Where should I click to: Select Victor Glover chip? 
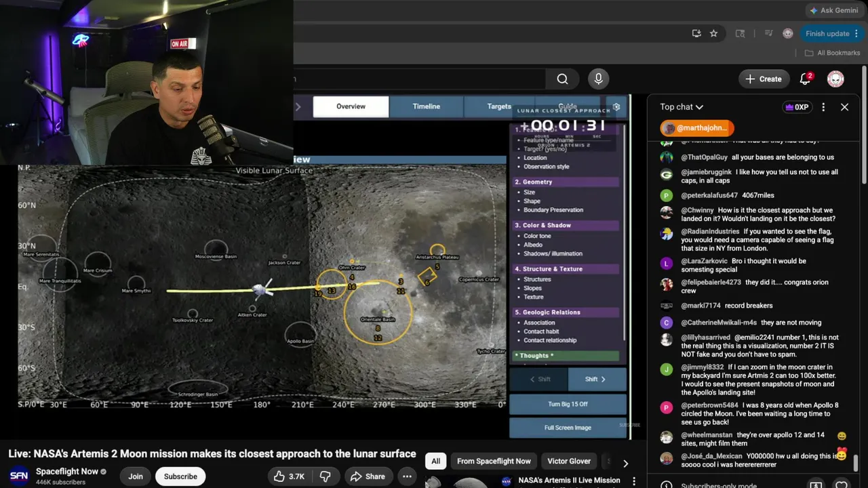point(569,461)
